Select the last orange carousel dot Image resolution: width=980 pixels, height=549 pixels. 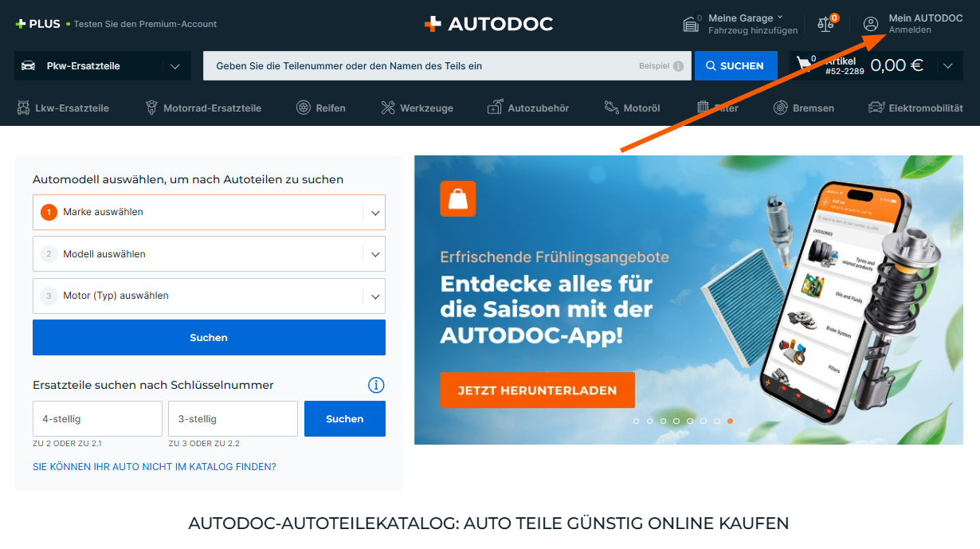pos(731,421)
